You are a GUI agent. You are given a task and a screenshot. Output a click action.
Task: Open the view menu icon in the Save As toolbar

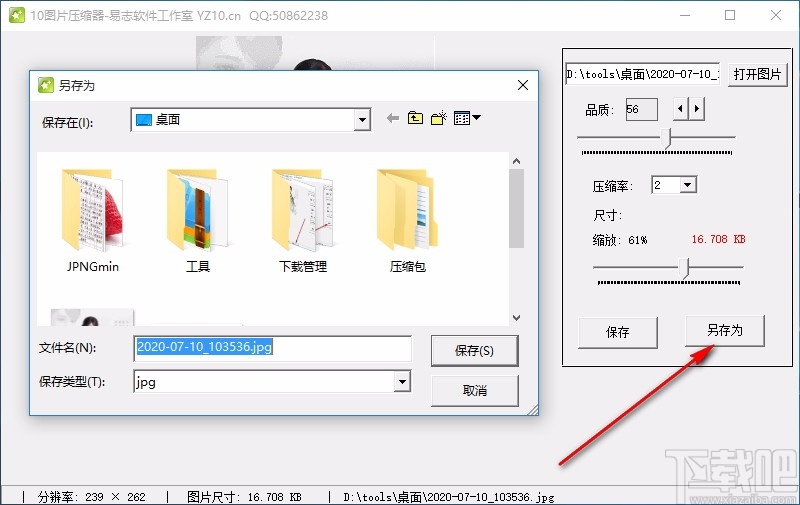[x=467, y=118]
